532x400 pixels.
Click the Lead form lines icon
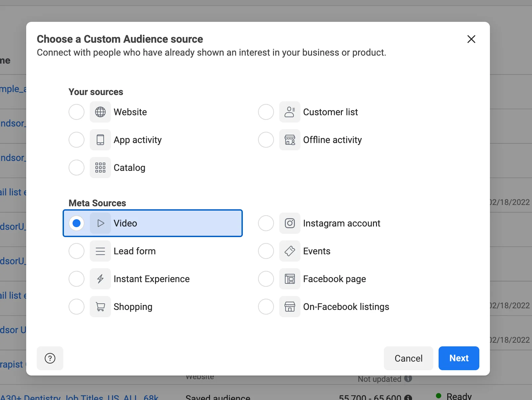tap(100, 251)
